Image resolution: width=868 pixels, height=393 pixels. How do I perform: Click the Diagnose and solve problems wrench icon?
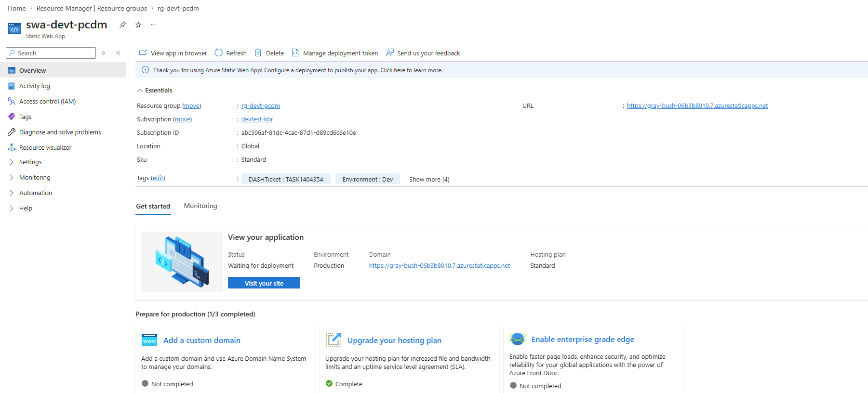pyautogui.click(x=12, y=132)
